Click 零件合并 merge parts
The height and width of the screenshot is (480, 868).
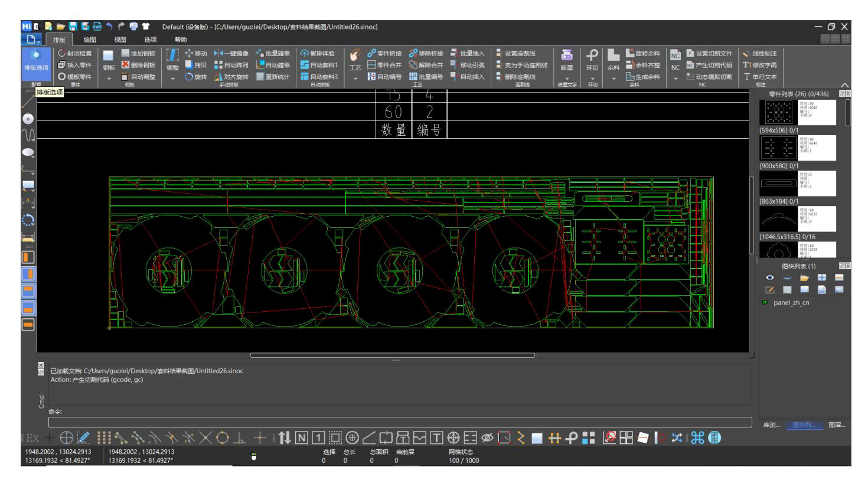pos(384,65)
